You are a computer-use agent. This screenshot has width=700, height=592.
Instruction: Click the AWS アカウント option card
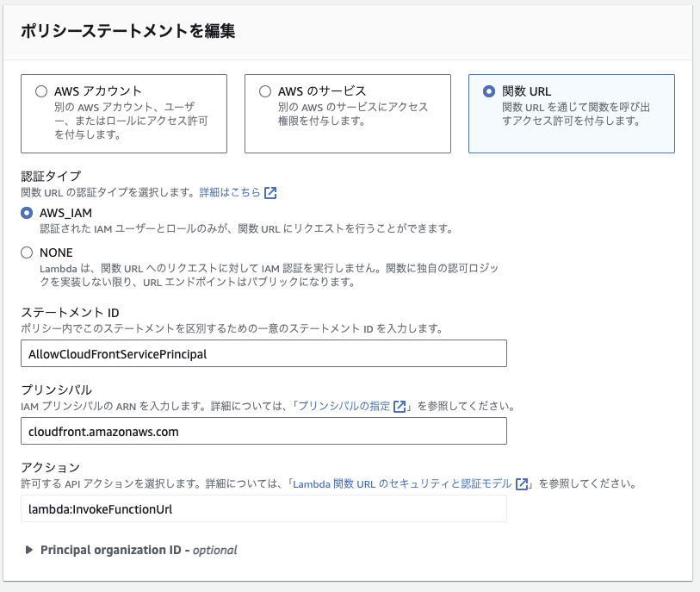tap(124, 114)
